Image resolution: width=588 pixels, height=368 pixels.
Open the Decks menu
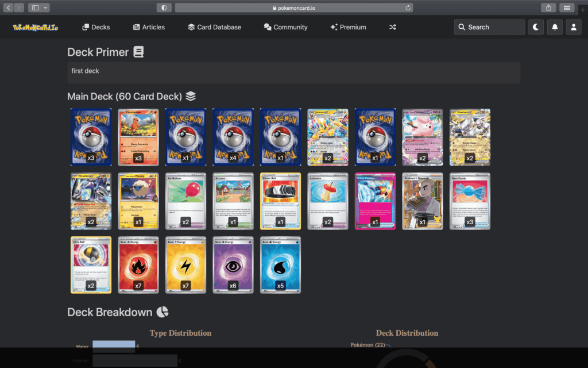(96, 27)
